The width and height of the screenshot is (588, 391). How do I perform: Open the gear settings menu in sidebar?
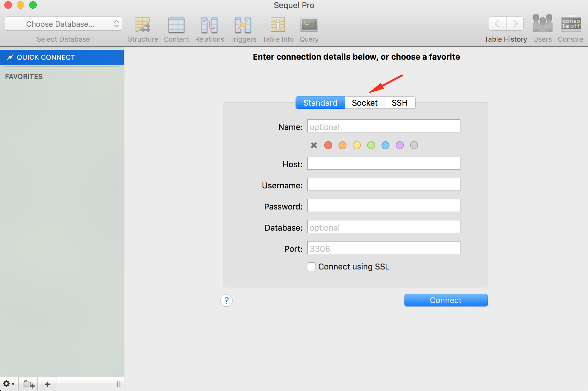click(x=9, y=384)
